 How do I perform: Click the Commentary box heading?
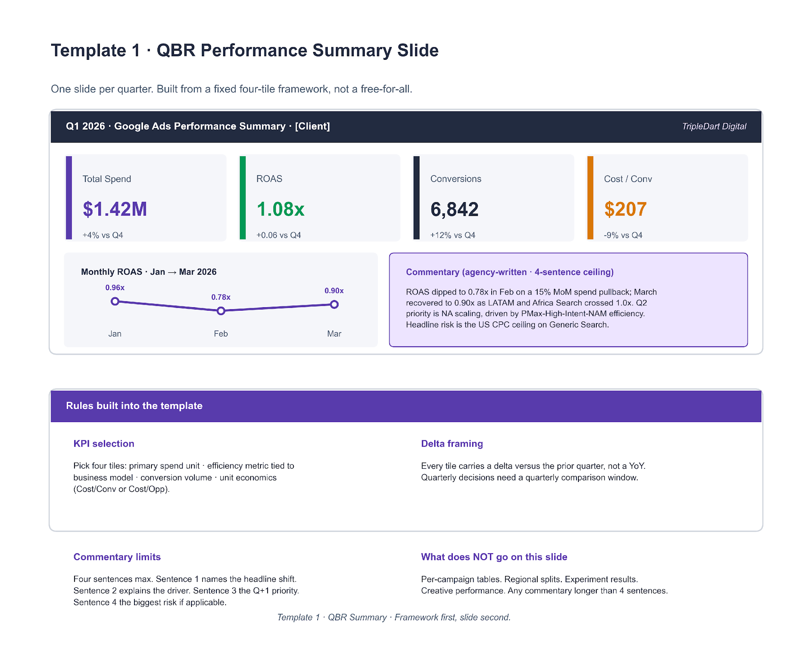(x=509, y=272)
